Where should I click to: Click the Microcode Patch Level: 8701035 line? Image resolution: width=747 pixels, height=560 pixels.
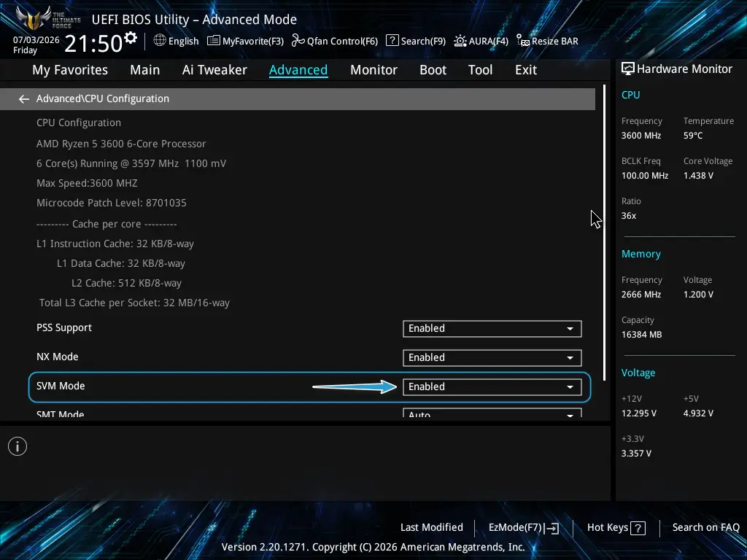pos(112,203)
